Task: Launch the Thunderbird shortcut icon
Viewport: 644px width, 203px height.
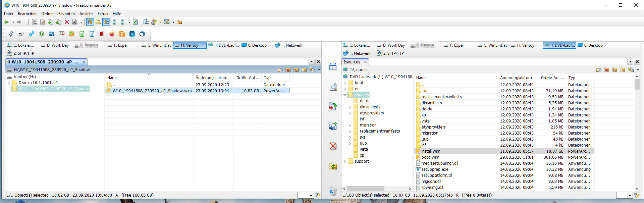Action: [142, 34]
